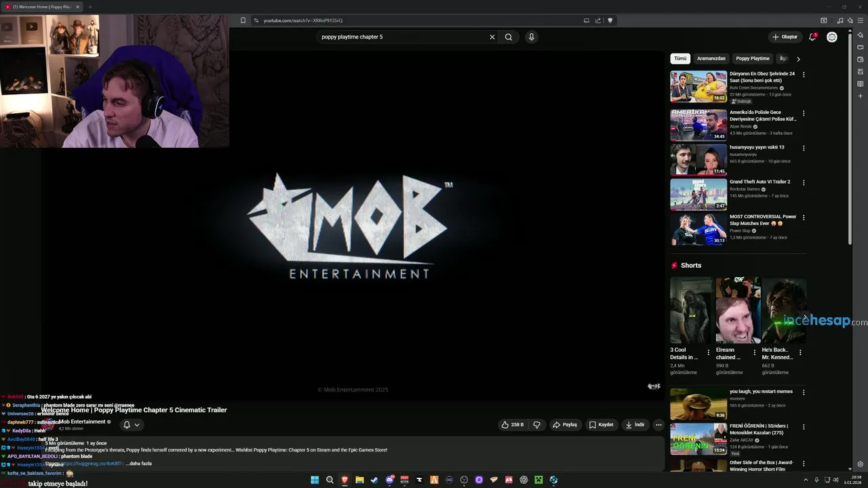This screenshot has width=868, height=488.
Task: Open options for 'husamyuyu yayın vakti 13'
Action: pyautogui.click(x=804, y=148)
